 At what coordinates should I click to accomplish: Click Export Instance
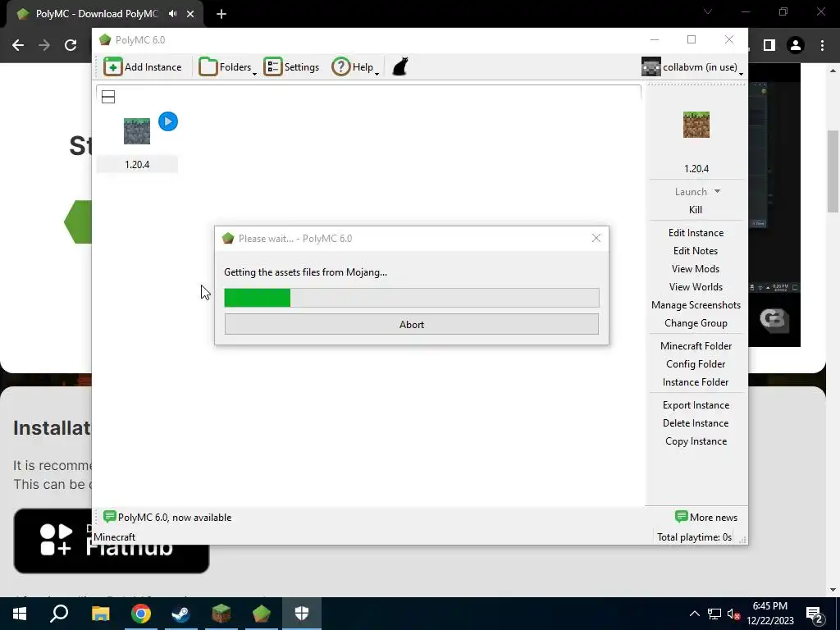(x=696, y=405)
